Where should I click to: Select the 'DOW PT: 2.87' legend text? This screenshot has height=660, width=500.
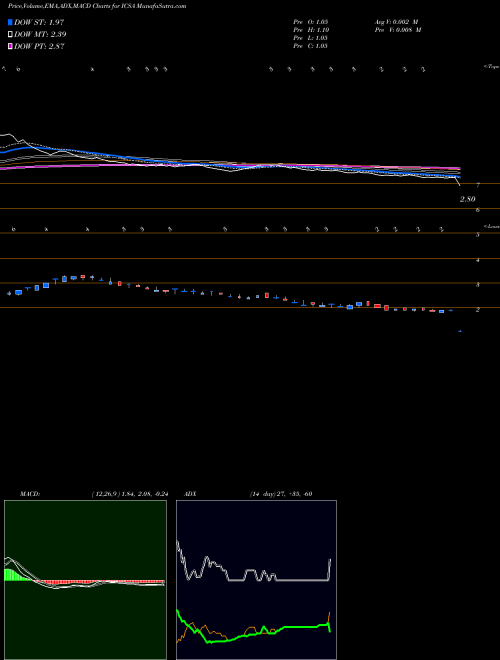(39, 47)
